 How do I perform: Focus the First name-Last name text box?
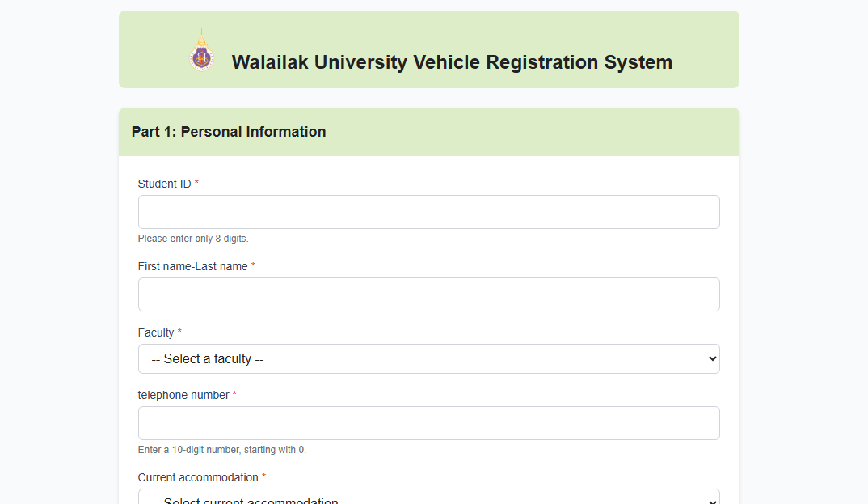point(428,294)
